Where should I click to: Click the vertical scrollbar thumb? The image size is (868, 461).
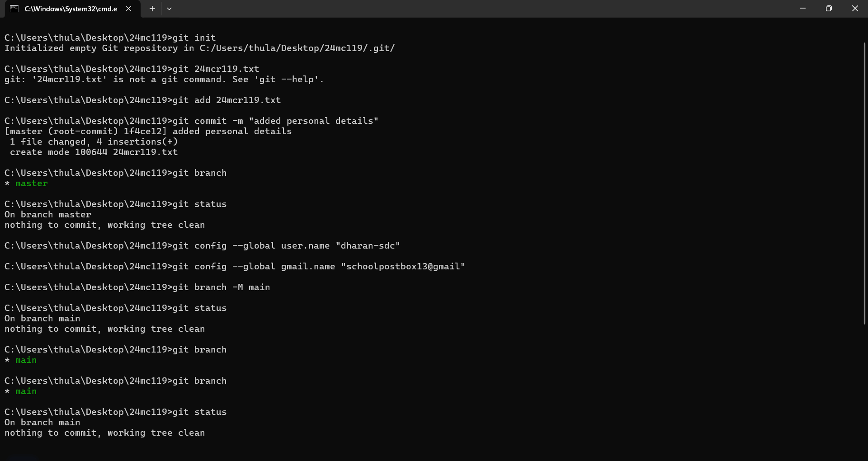[x=864, y=183]
